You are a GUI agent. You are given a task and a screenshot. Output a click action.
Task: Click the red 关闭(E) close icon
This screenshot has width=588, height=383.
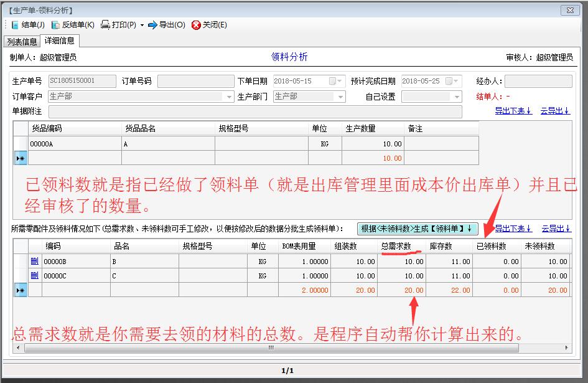[x=196, y=25]
